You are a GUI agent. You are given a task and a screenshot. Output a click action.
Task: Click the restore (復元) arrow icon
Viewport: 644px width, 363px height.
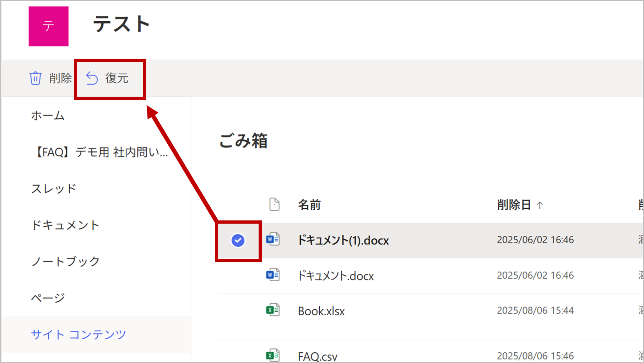point(92,78)
